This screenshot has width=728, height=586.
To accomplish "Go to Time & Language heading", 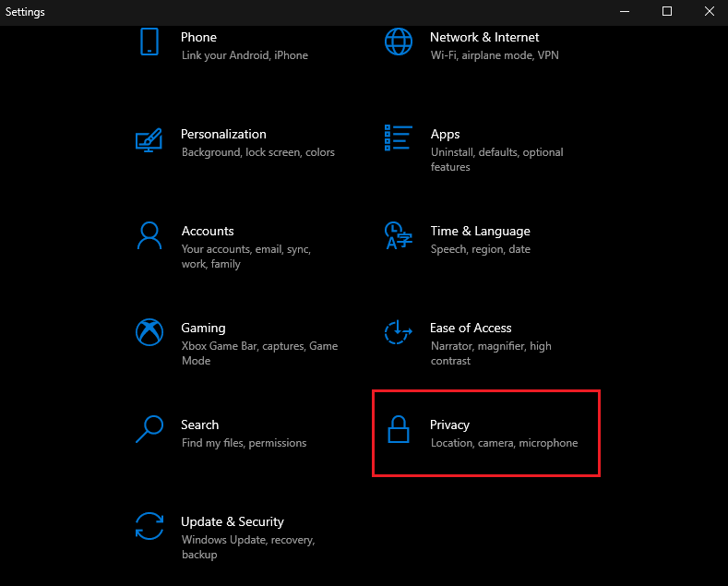I will point(480,232).
